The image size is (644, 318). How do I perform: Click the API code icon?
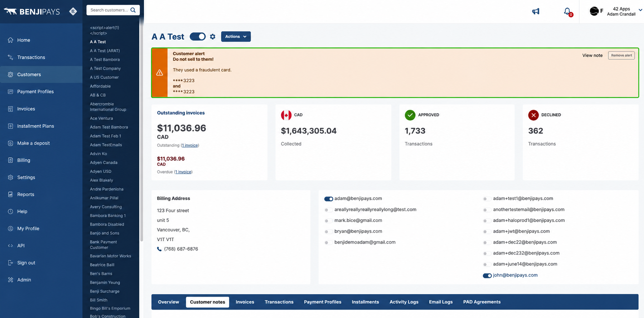(x=10, y=246)
